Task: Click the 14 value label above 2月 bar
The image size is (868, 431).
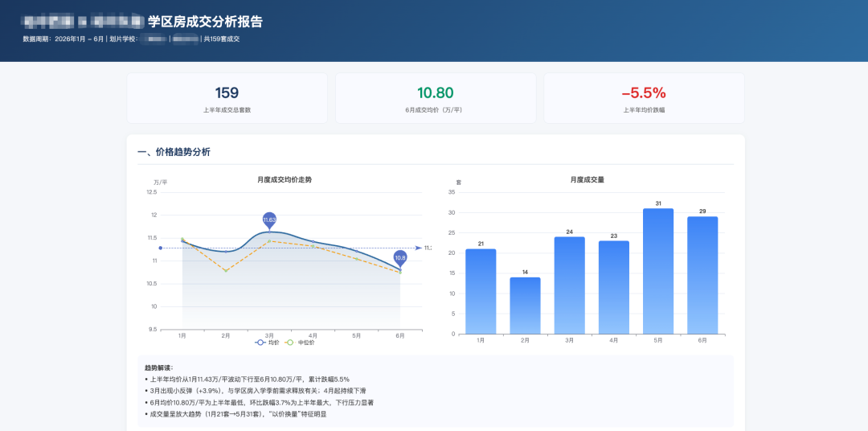Action: pos(525,272)
